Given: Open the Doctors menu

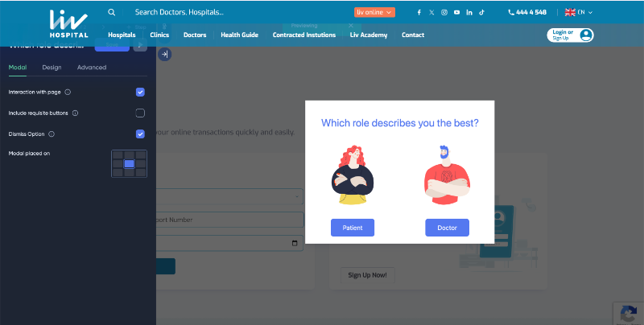Looking at the screenshot, I should click(195, 35).
